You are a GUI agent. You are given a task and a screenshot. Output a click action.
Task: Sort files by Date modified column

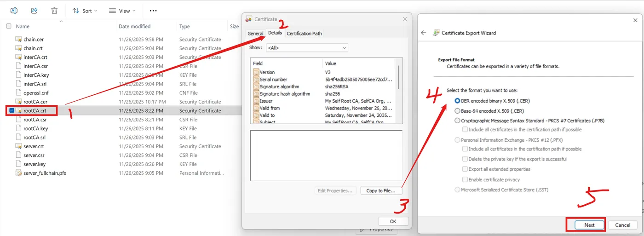point(135,27)
